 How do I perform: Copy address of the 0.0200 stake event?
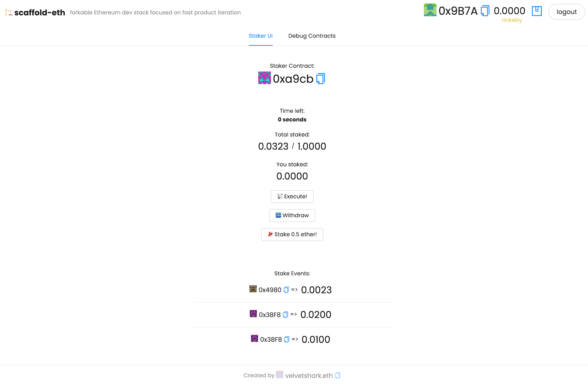(286, 315)
